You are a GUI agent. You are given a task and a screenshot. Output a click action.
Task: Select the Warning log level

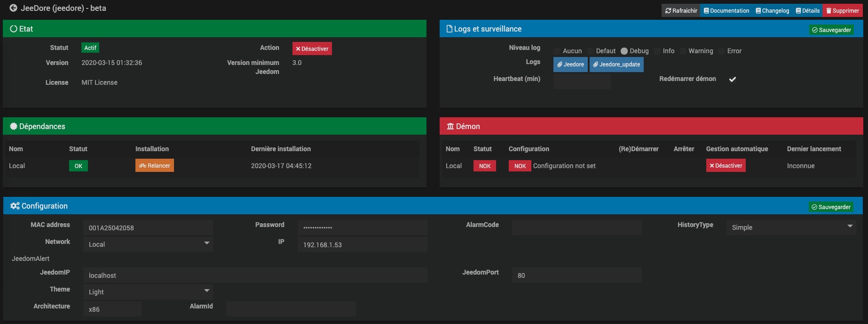point(683,51)
